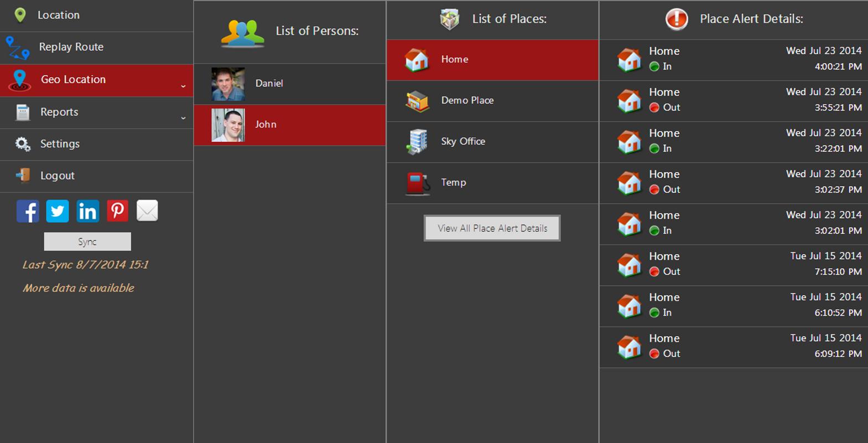Screen dimensions: 868x443
Task: Click house icon of 7:15:10 PM alert
Action: pos(629,265)
